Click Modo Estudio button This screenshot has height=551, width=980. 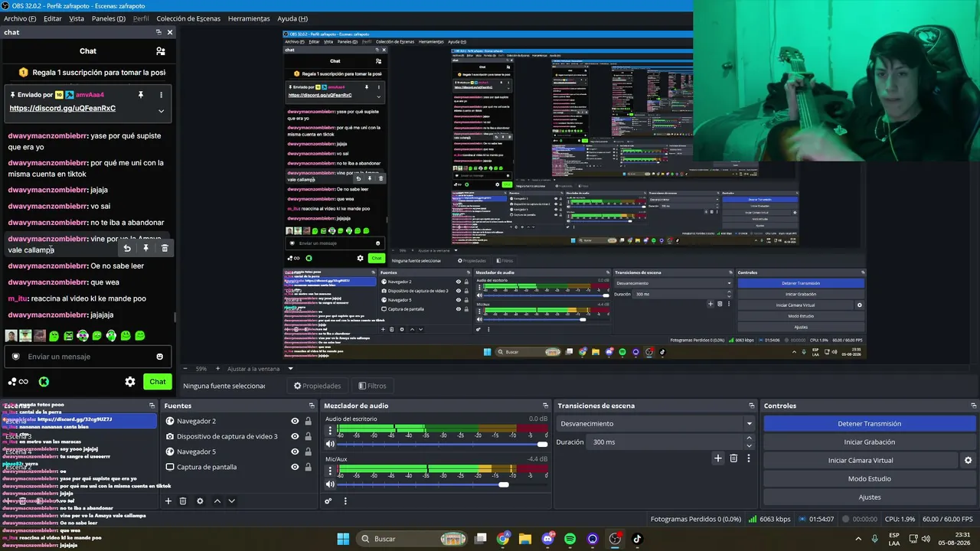tap(870, 479)
